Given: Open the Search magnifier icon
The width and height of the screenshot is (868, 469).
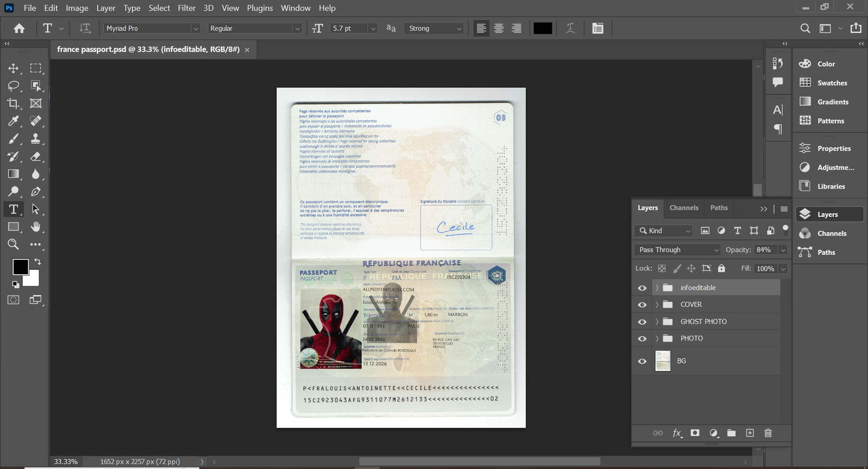Looking at the screenshot, I should click(806, 28).
